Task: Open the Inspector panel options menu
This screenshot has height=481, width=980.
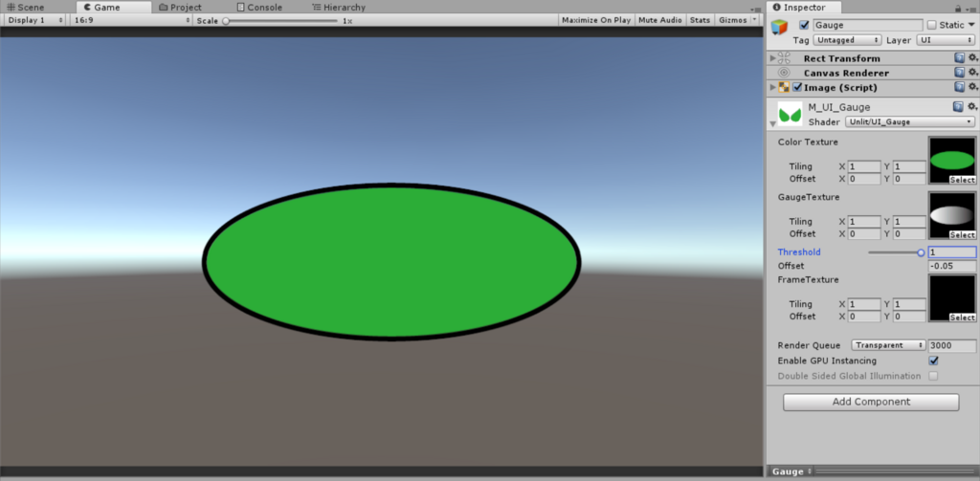Action: coord(971,8)
